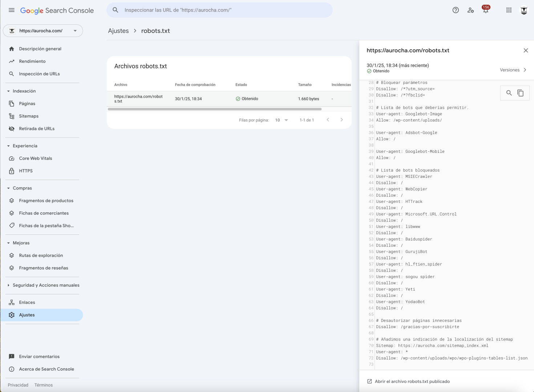The height and width of the screenshot is (392, 534).
Task: Open the Fragmentos de reseñas menu item
Action: point(44,268)
